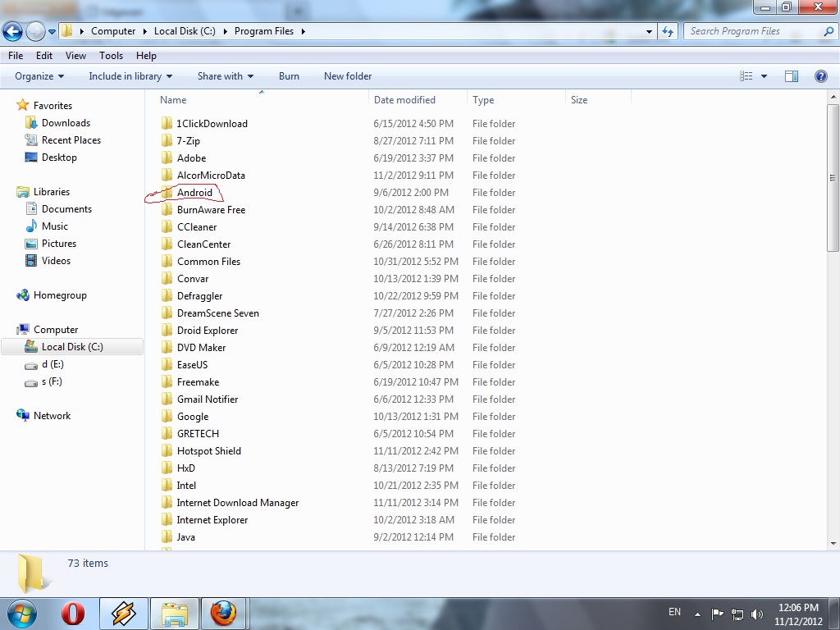Open Winamp from the taskbar
Image resolution: width=840 pixels, height=630 pixels.
[123, 614]
